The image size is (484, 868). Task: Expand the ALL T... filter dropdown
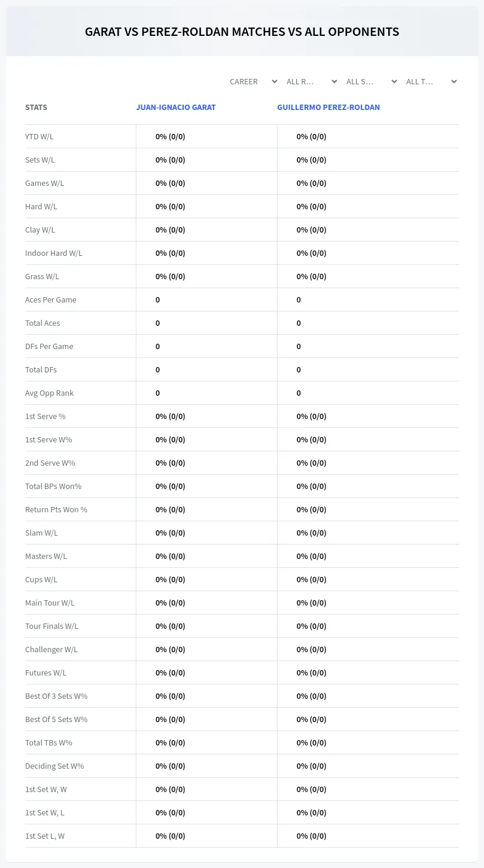[x=431, y=81]
